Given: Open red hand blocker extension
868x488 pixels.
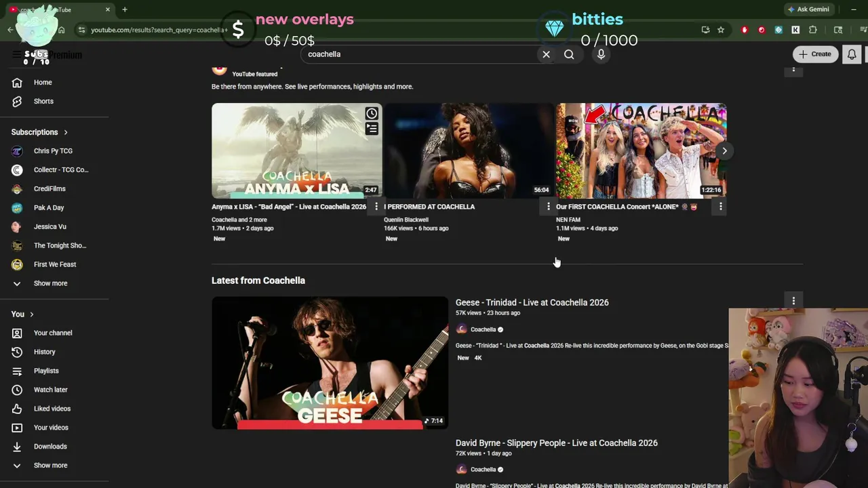Looking at the screenshot, I should pyautogui.click(x=745, y=30).
